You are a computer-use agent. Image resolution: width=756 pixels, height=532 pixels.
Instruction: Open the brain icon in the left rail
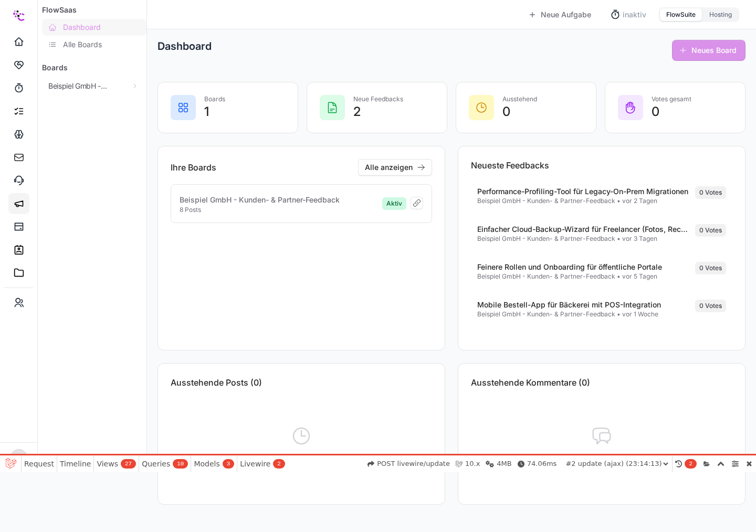19,134
